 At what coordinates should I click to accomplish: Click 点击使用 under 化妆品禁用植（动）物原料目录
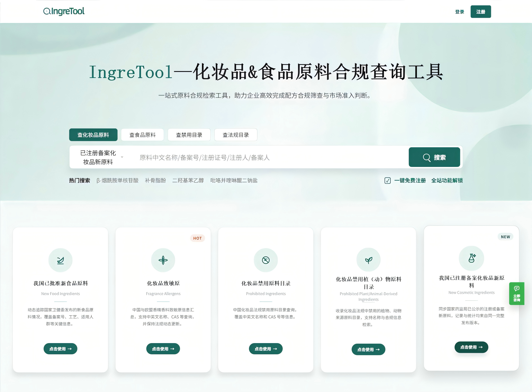coord(369,350)
